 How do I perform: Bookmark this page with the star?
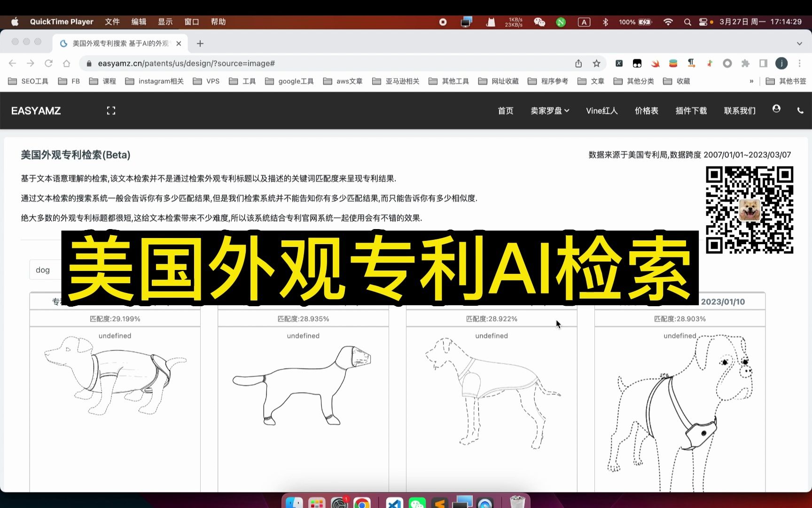[596, 63]
